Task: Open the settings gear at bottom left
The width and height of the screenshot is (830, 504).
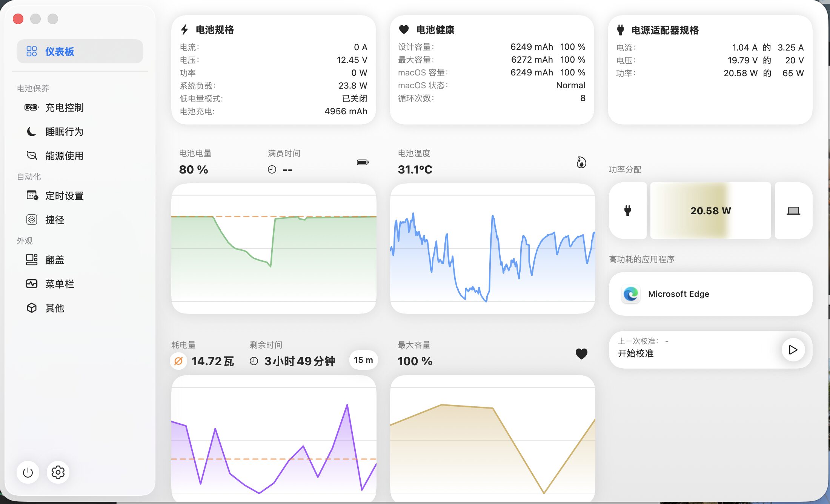Action: (x=58, y=472)
